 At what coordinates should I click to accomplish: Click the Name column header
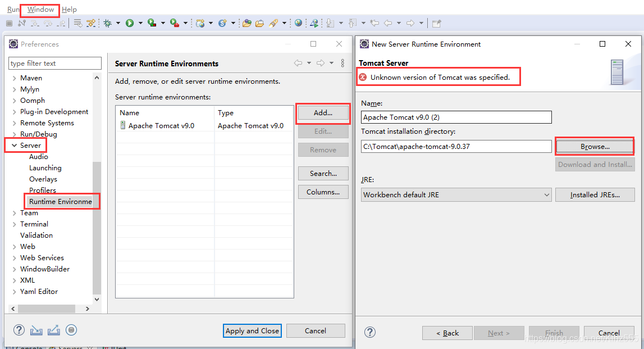point(165,112)
